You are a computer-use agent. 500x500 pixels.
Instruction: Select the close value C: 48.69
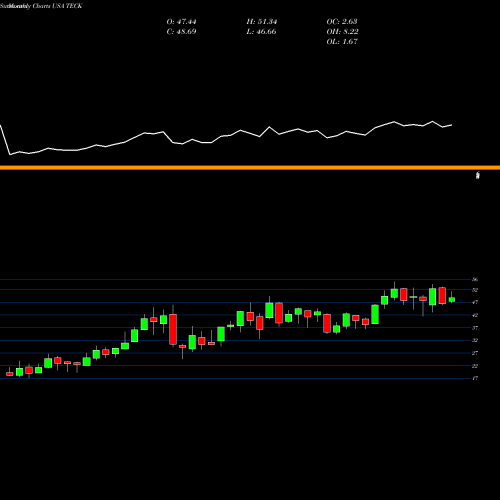tap(181, 32)
